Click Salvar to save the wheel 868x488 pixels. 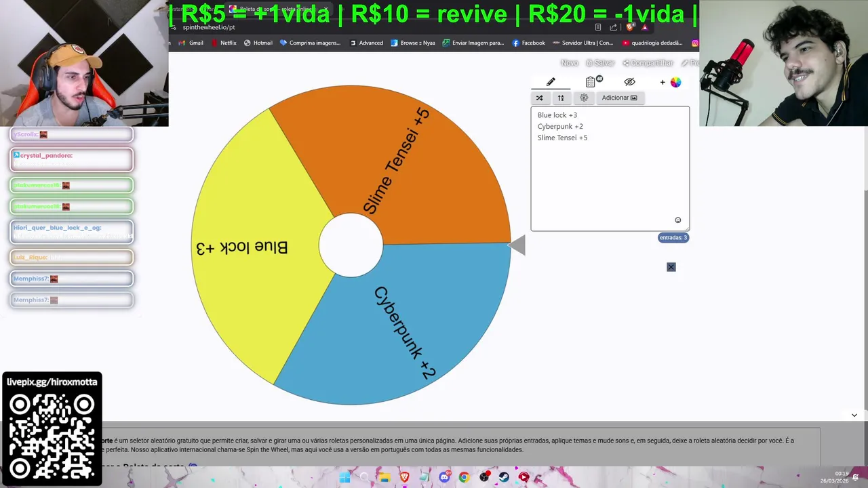[600, 63]
